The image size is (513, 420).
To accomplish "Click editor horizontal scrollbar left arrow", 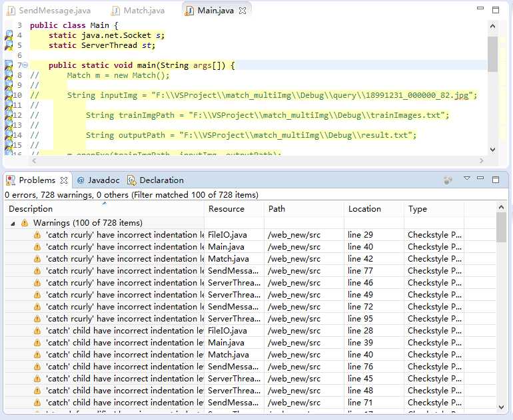I will pyautogui.click(x=34, y=160).
